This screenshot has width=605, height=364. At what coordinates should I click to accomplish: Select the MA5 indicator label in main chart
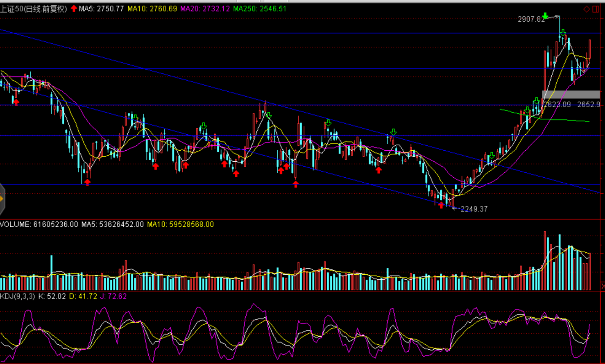coord(101,9)
